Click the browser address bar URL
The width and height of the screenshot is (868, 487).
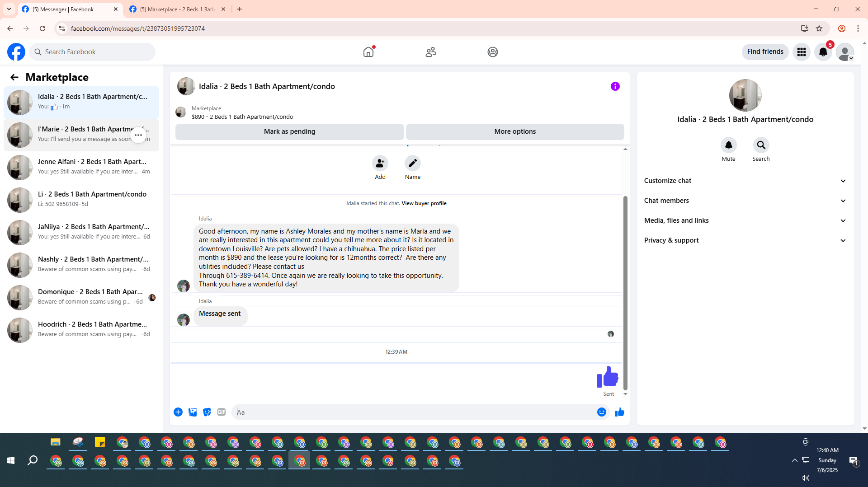138,28
